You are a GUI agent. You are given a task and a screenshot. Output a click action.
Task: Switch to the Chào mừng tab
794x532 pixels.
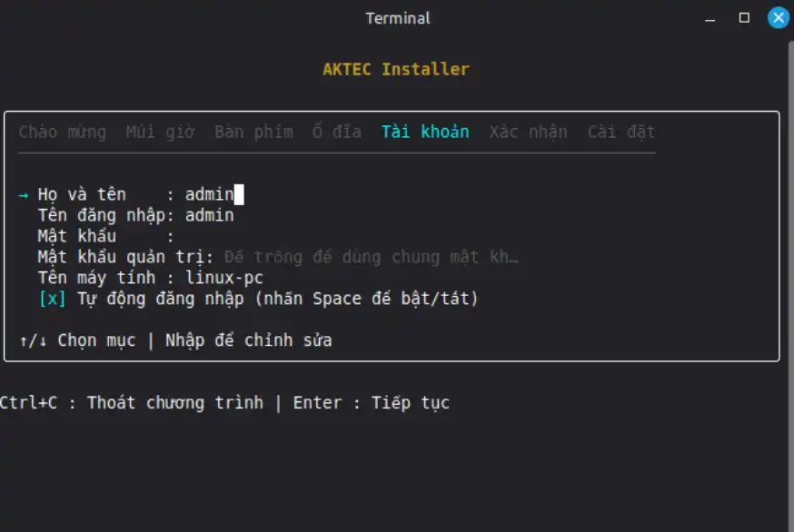coord(63,133)
